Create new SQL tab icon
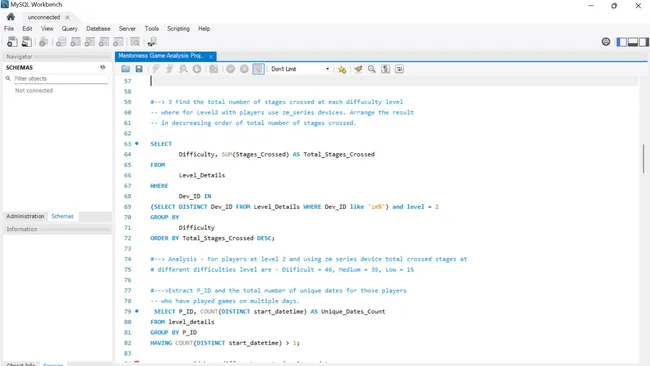The width and height of the screenshot is (650, 366). (12, 41)
